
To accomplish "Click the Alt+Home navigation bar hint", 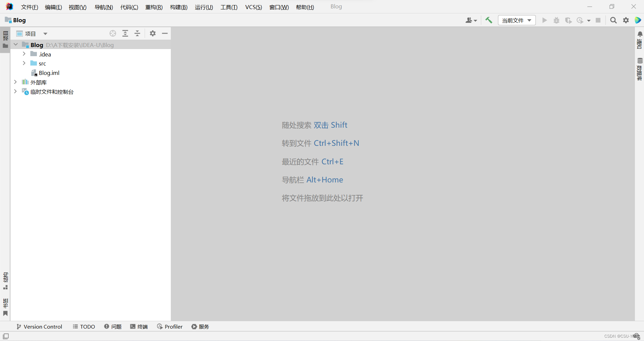I will pyautogui.click(x=325, y=180).
